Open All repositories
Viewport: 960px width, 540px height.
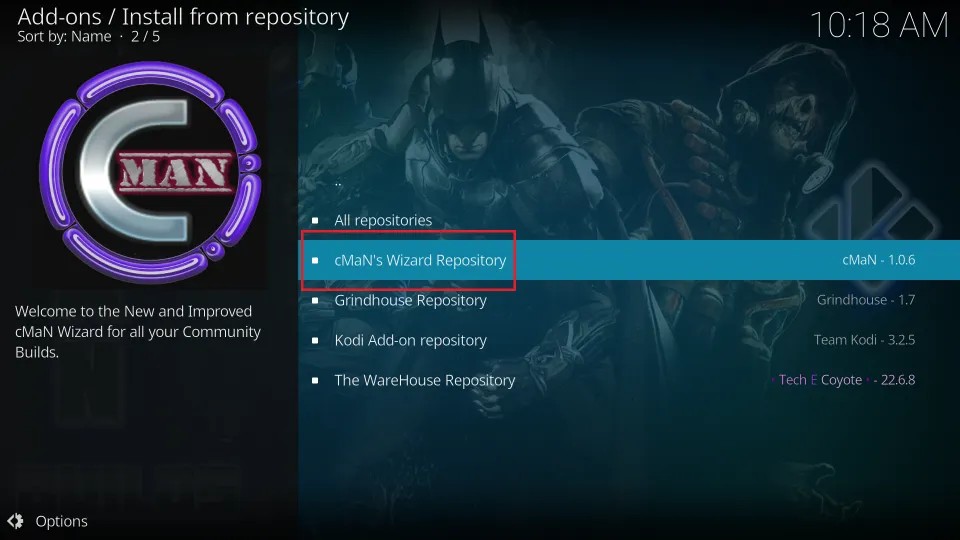coord(629,220)
